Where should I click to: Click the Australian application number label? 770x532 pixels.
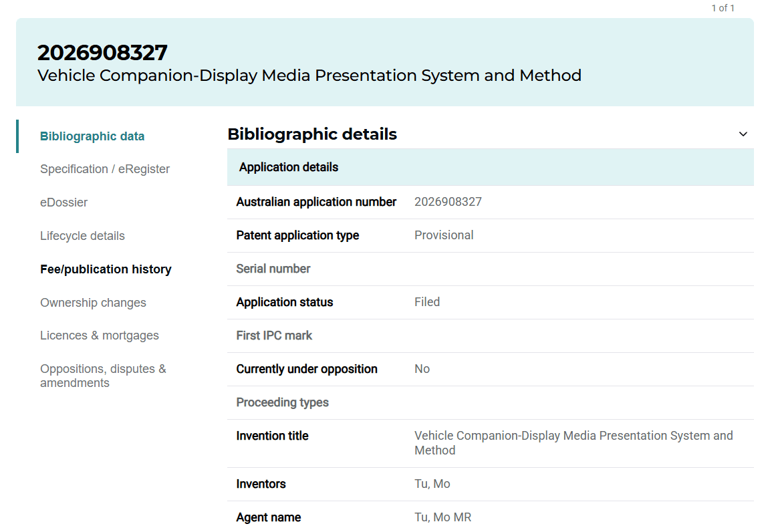pos(315,202)
